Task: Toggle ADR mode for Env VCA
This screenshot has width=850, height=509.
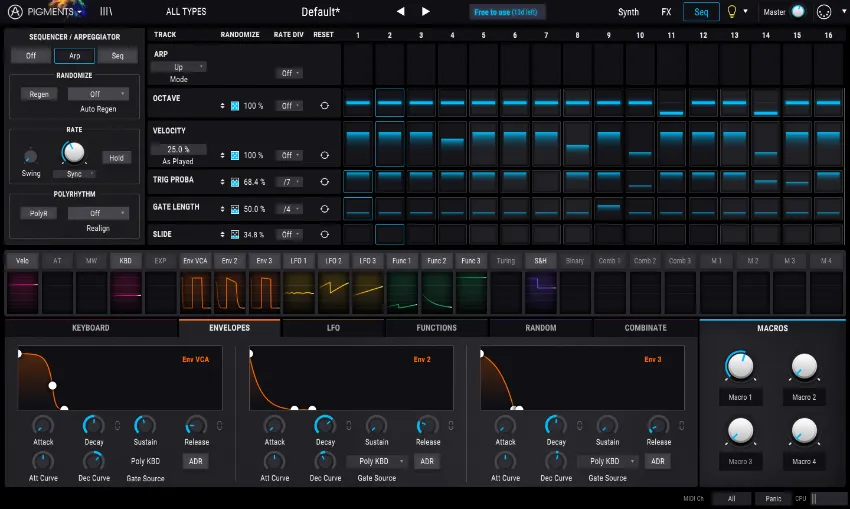Action: (x=196, y=461)
